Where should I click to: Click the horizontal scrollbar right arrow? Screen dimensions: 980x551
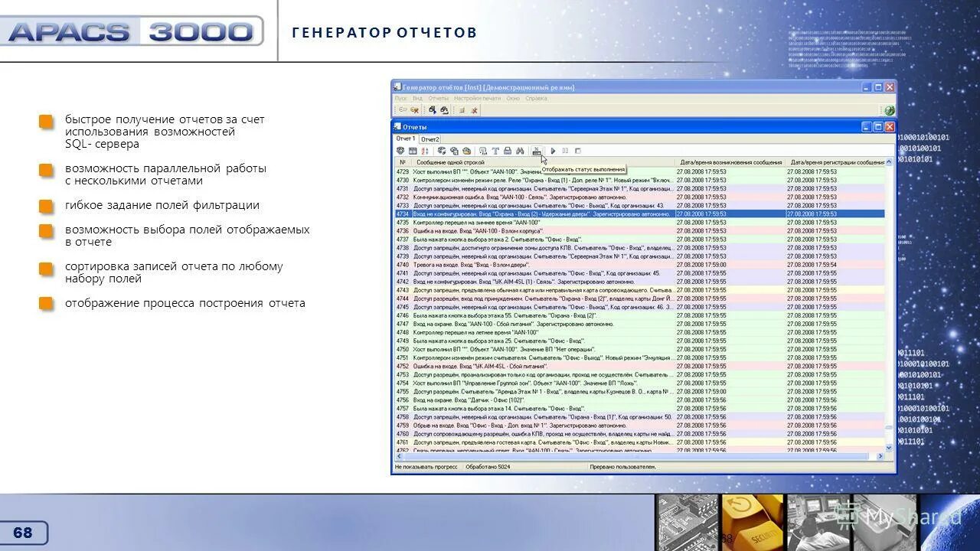880,456
